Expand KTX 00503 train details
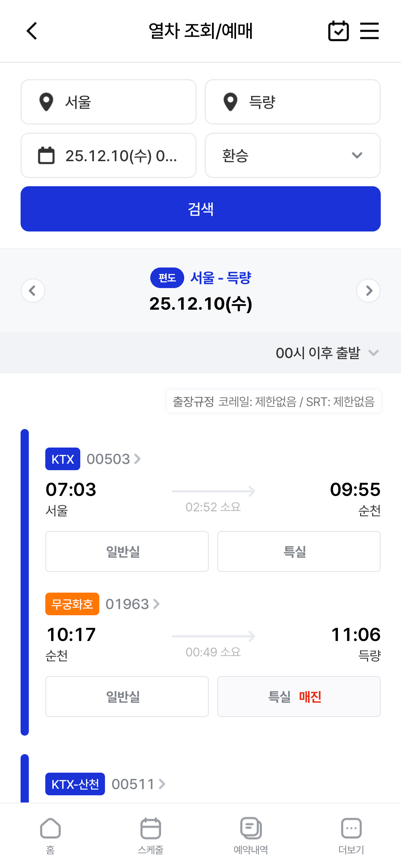Image resolution: width=401 pixels, height=868 pixels. click(x=113, y=459)
